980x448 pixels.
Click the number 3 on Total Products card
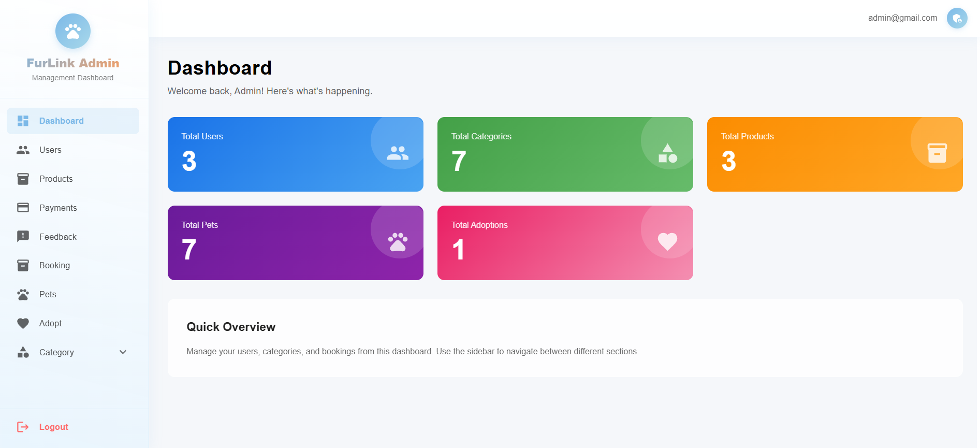pos(729,161)
